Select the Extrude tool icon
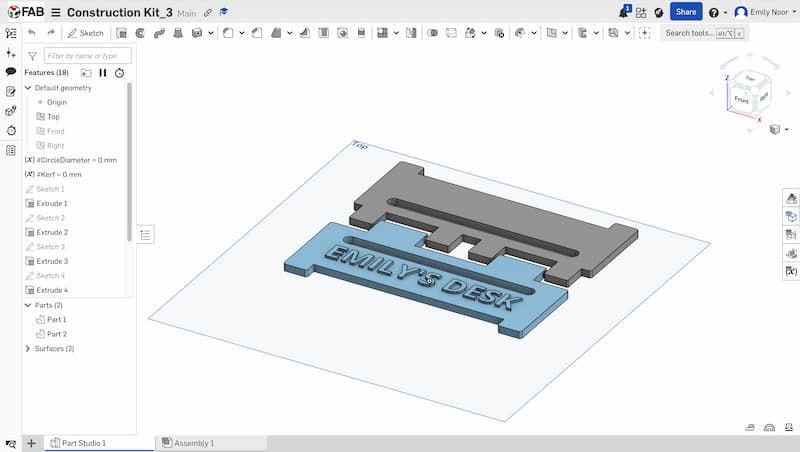The height and width of the screenshot is (452, 800). pos(121,33)
